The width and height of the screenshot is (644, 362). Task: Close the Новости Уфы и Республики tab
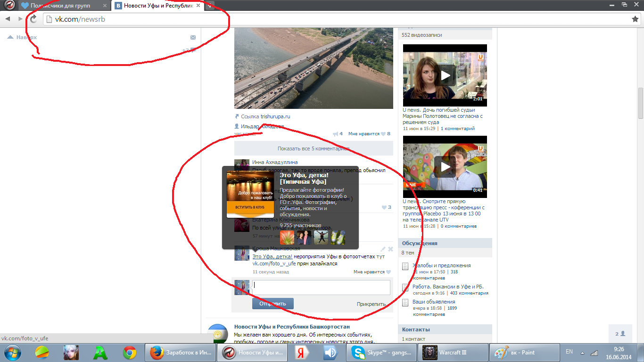[198, 6]
